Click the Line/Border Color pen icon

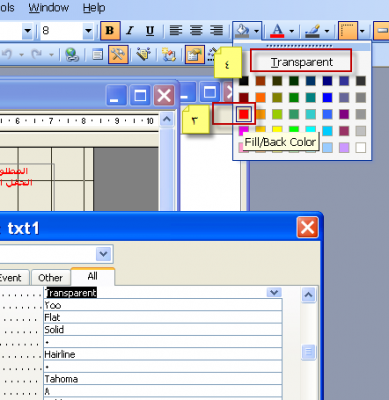(x=313, y=31)
